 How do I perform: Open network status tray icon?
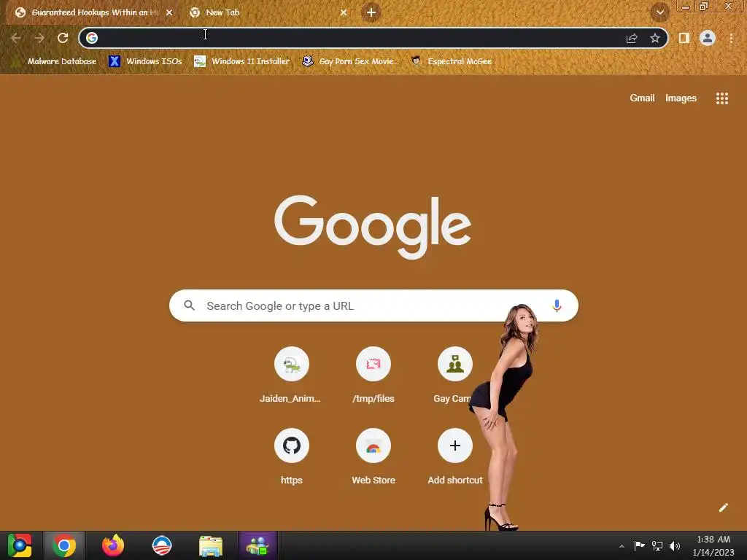pyautogui.click(x=657, y=545)
